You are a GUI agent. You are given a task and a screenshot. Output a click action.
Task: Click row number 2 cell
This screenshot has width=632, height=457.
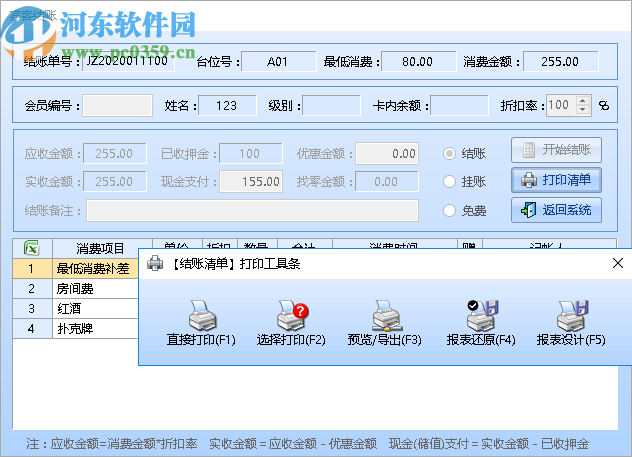[x=32, y=289]
